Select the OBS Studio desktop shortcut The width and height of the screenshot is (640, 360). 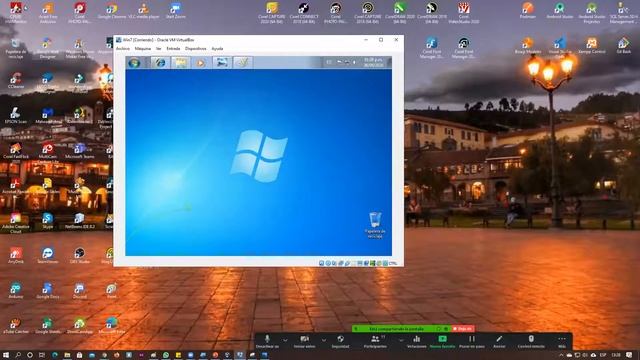(x=80, y=256)
